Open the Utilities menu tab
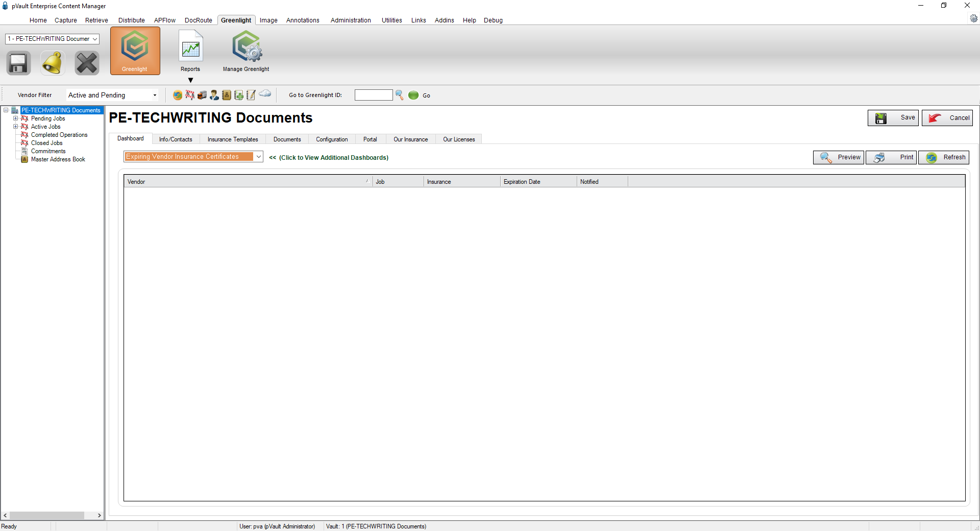This screenshot has height=531, width=980. [x=392, y=20]
